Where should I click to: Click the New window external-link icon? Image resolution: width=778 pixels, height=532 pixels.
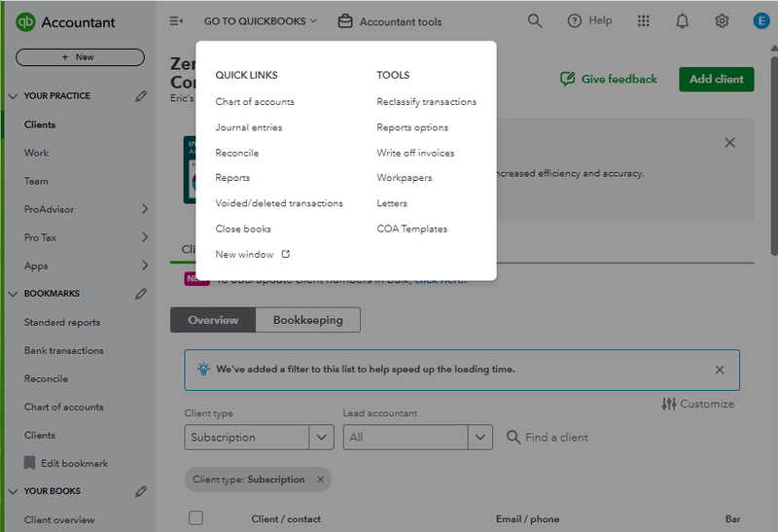pos(286,254)
